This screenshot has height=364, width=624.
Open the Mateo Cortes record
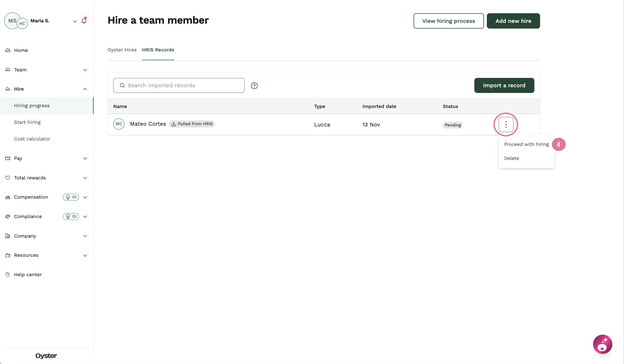148,124
